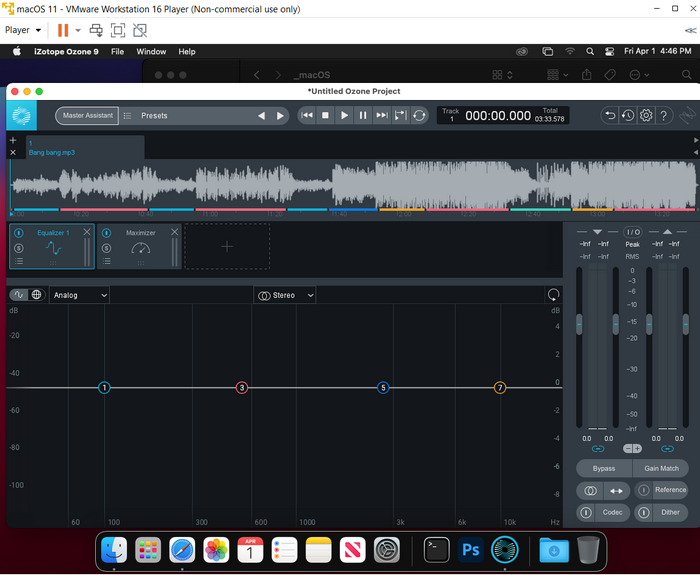Load the next preset with right arrow
Viewport: 700px width, 575px height.
[x=280, y=116]
